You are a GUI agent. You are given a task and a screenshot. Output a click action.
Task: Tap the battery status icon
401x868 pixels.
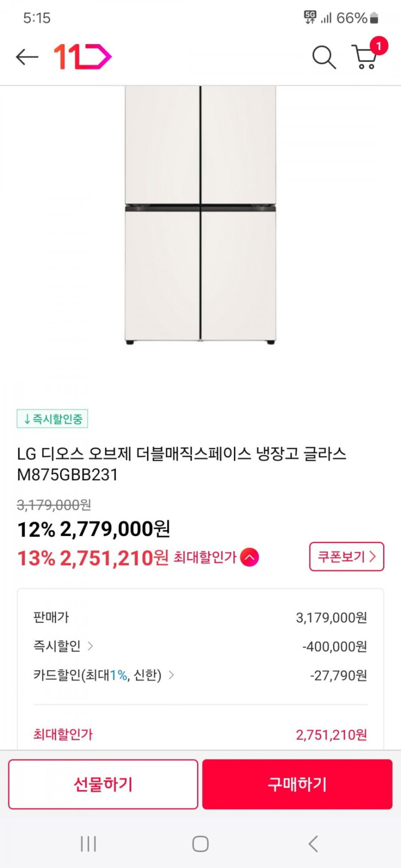375,18
